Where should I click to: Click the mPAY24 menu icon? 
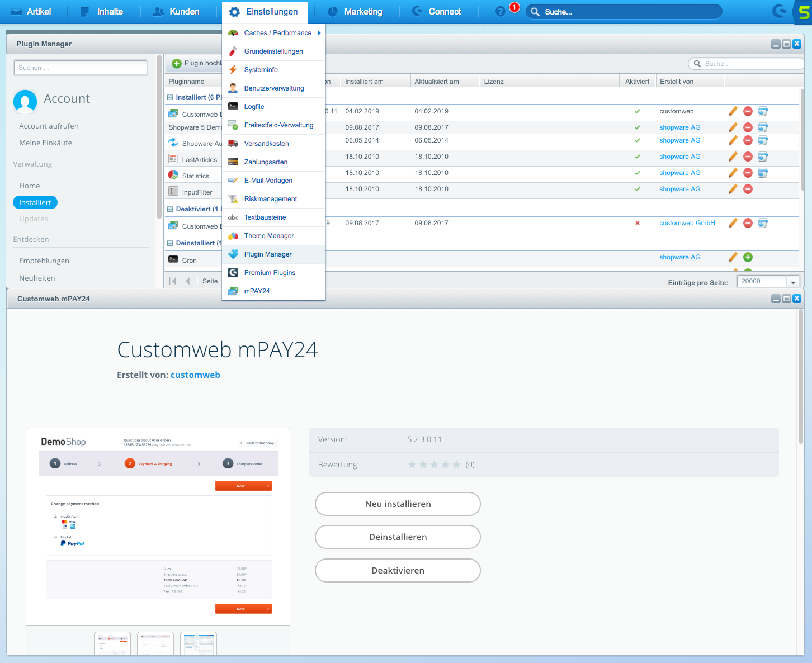tap(233, 291)
